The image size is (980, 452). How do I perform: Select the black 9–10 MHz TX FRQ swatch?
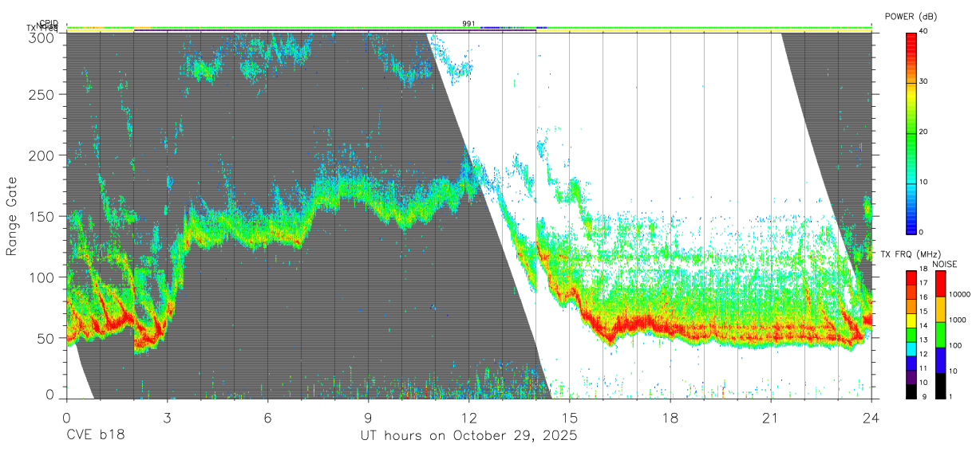911,390
